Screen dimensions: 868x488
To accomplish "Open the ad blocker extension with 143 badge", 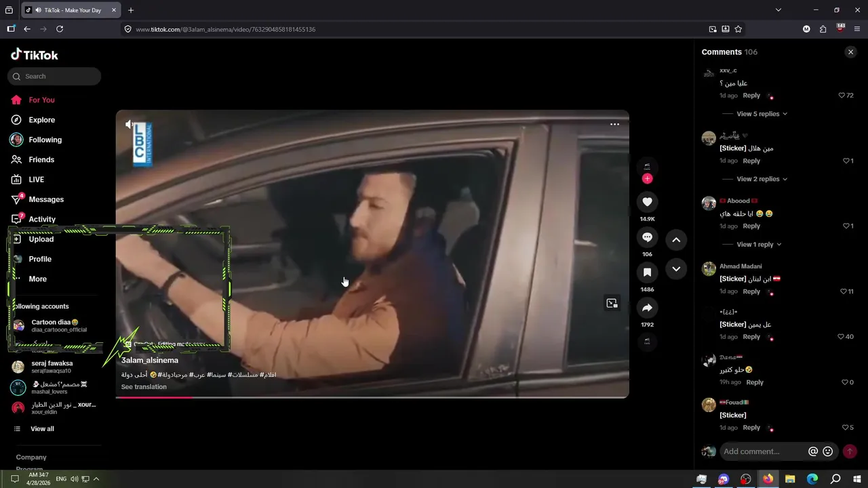I will pos(840,28).
